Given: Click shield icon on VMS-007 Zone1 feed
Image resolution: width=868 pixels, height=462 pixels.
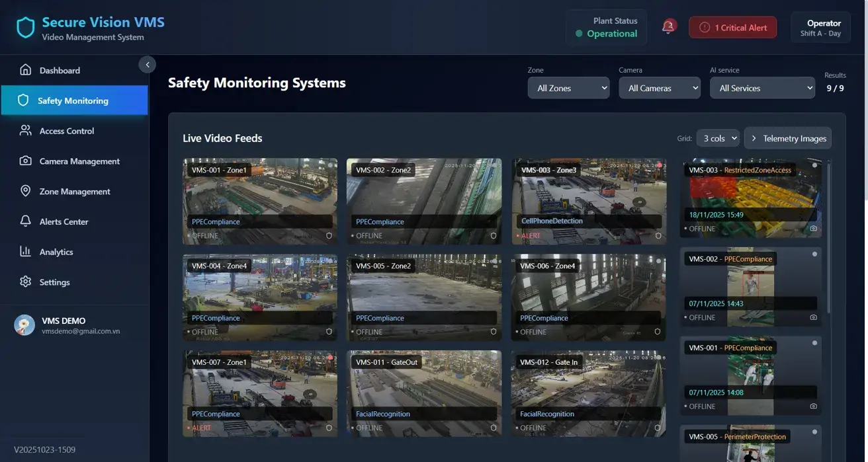Looking at the screenshot, I should [329, 428].
